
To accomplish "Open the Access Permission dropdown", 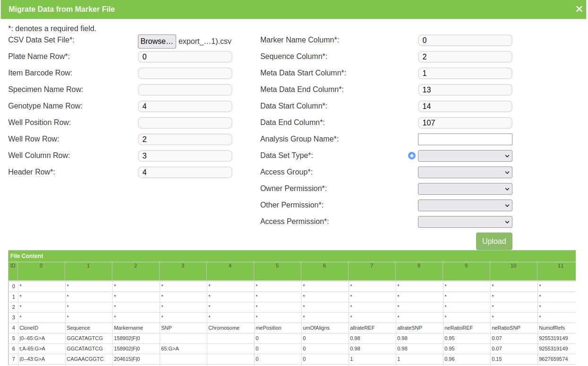I will [465, 222].
